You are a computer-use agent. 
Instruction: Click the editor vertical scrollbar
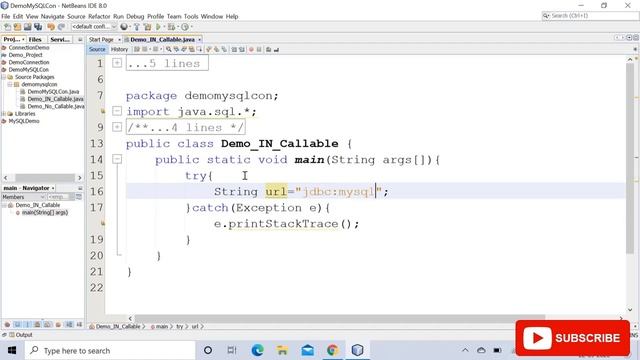coord(629,158)
